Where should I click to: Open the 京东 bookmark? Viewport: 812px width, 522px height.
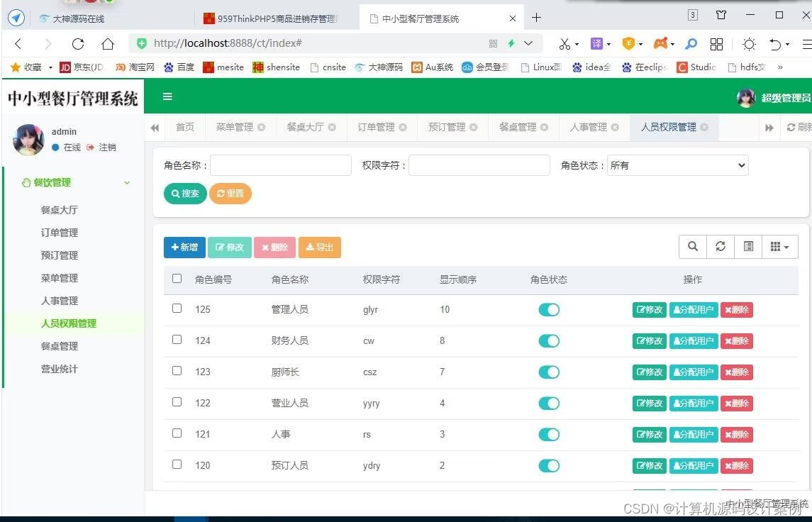click(x=82, y=67)
